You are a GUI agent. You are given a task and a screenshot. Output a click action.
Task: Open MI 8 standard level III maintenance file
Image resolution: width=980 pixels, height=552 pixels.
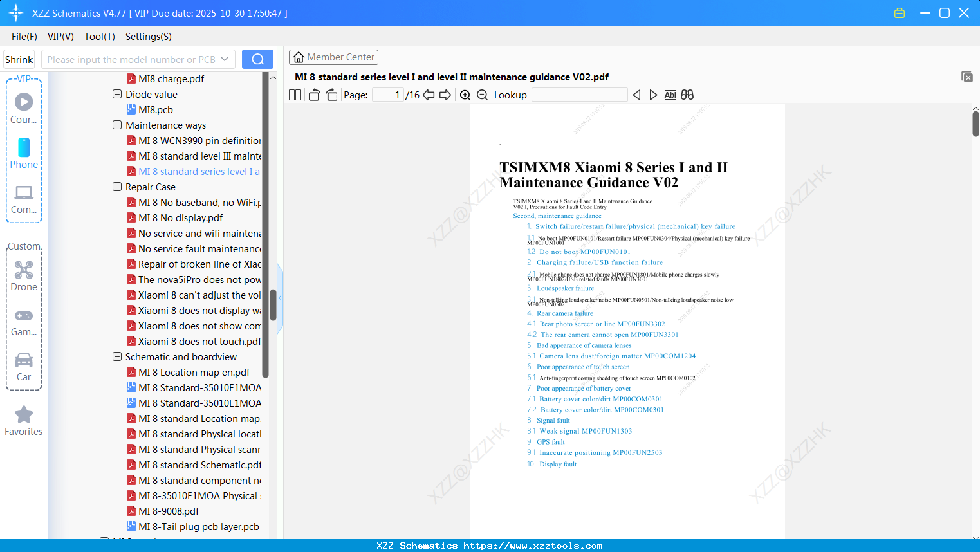click(x=194, y=156)
